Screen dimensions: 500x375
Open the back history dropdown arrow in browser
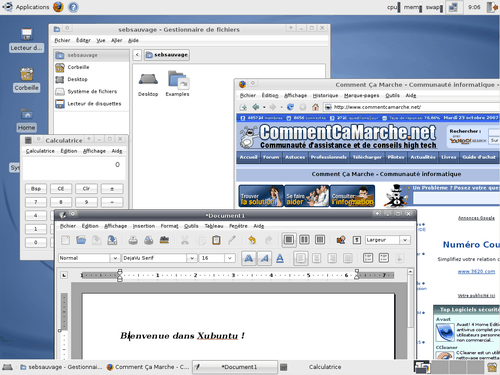click(x=264, y=107)
